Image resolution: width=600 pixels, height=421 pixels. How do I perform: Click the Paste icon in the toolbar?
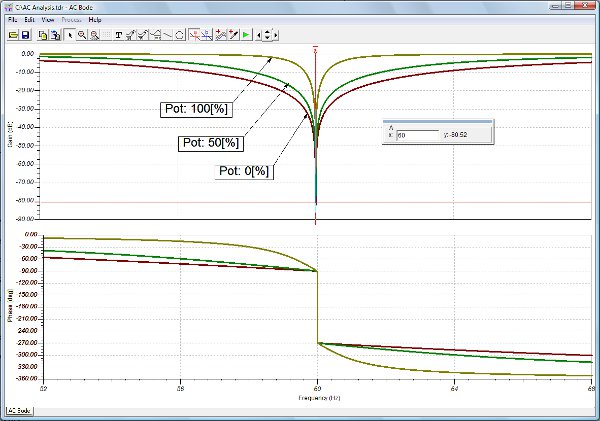[56, 34]
